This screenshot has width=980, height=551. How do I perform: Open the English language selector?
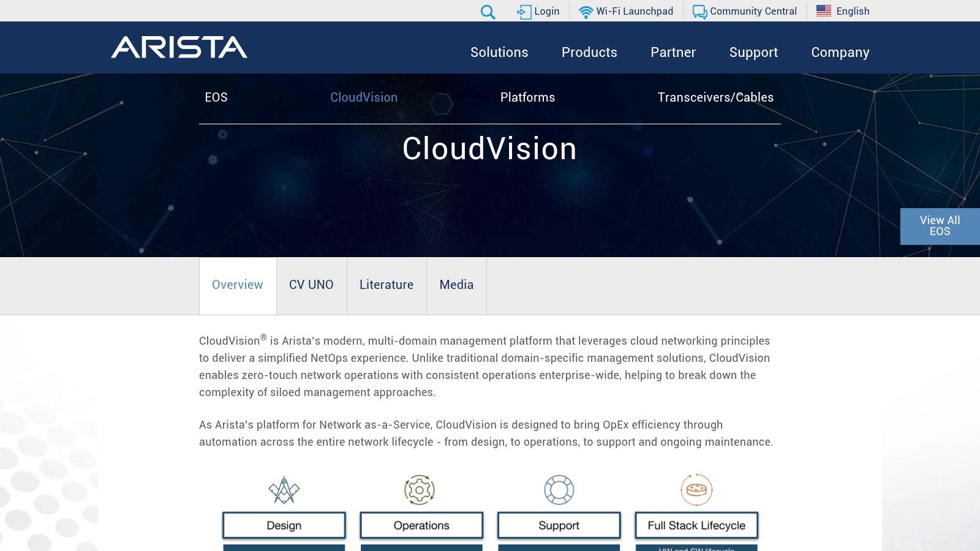pos(853,11)
